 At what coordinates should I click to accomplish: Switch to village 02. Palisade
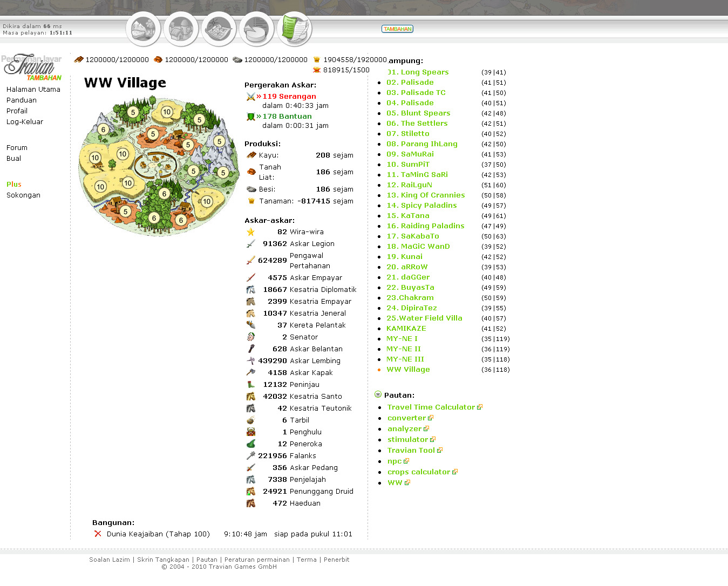tap(410, 83)
